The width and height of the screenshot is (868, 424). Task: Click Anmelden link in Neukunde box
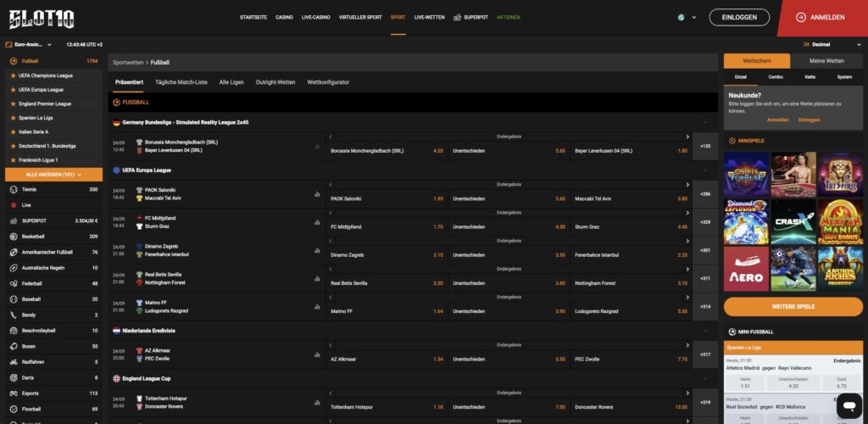[778, 120]
